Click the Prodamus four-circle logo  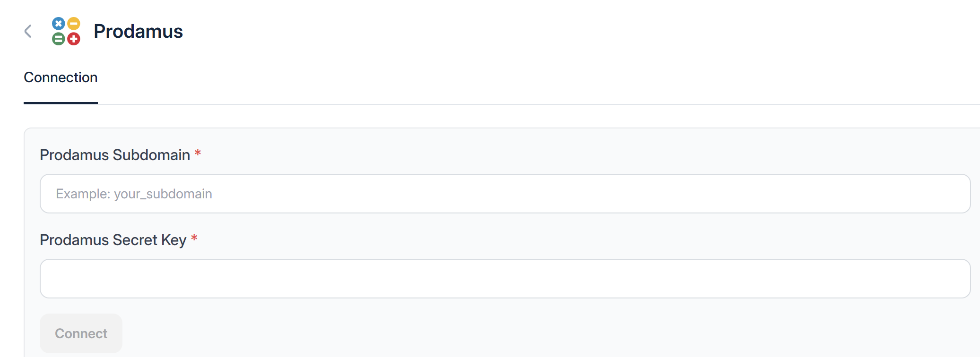[x=66, y=31]
